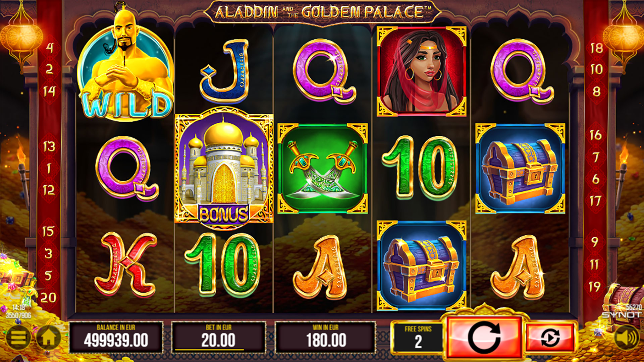Mute the sound with the speaker icon
The image size is (644, 362).
click(x=627, y=338)
